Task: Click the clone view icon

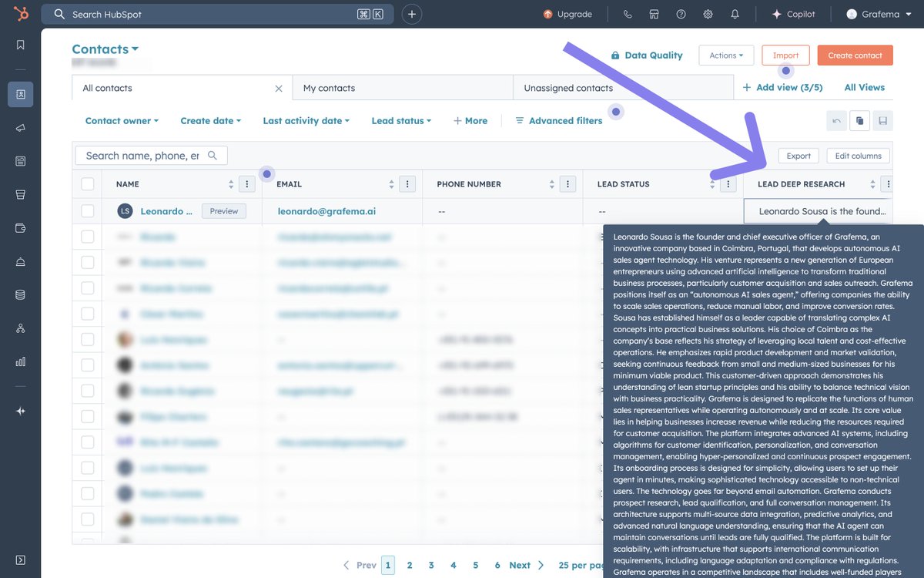Action: coord(860,120)
